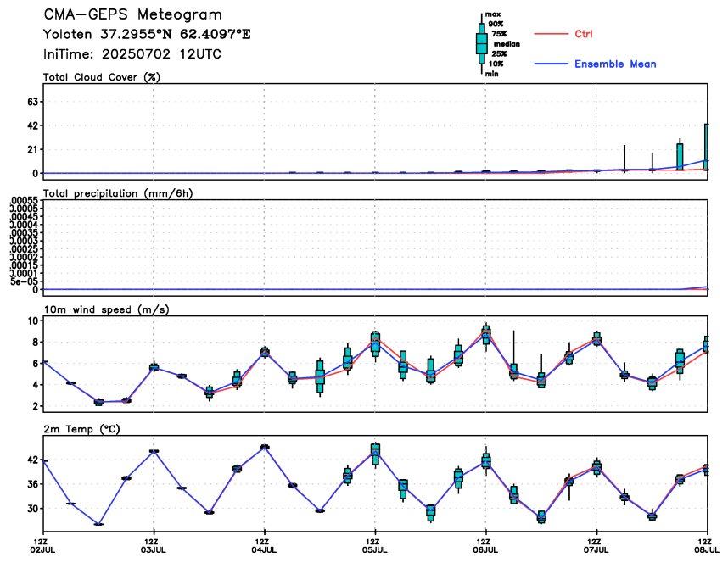
Task: Click the 10 tick on the wind speed axis
Action: click(33, 321)
